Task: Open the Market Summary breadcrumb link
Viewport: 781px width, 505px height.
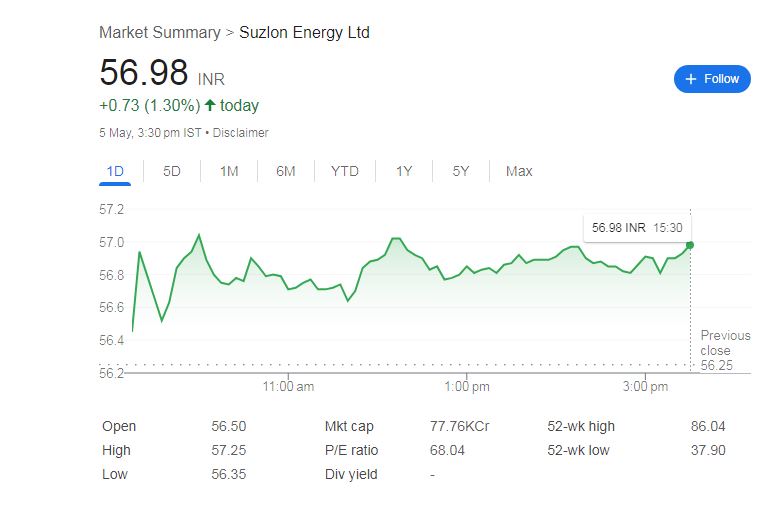Action: 160,32
